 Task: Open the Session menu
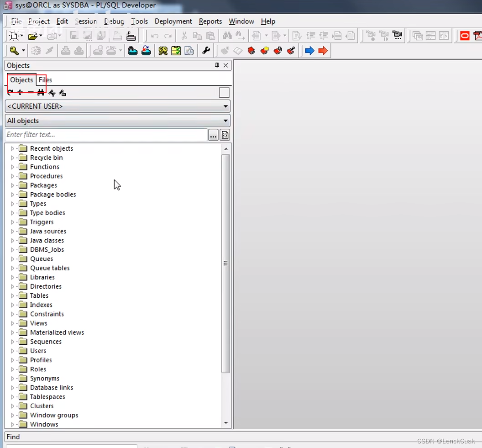pyautogui.click(x=86, y=21)
